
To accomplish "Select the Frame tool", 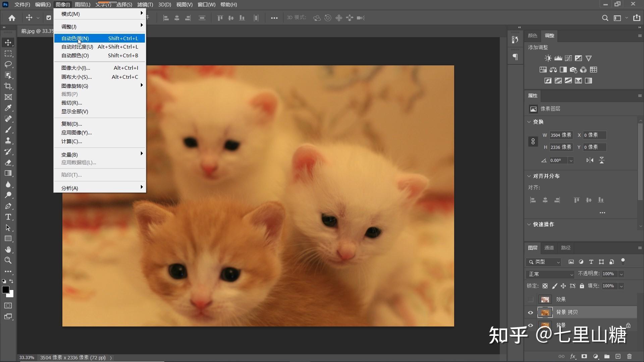I will 8,97.
